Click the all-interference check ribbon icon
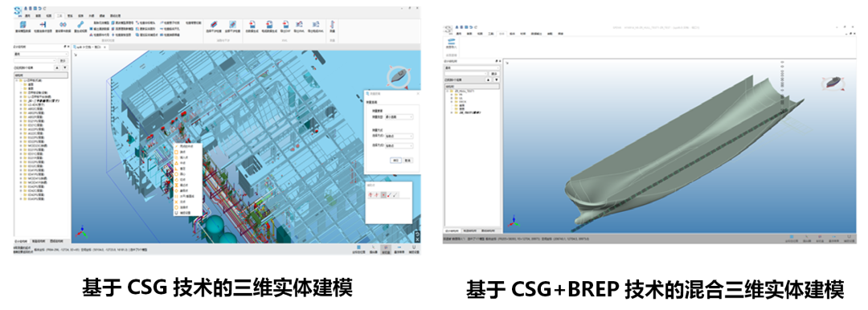This screenshot has width=868, height=310. coord(232,26)
